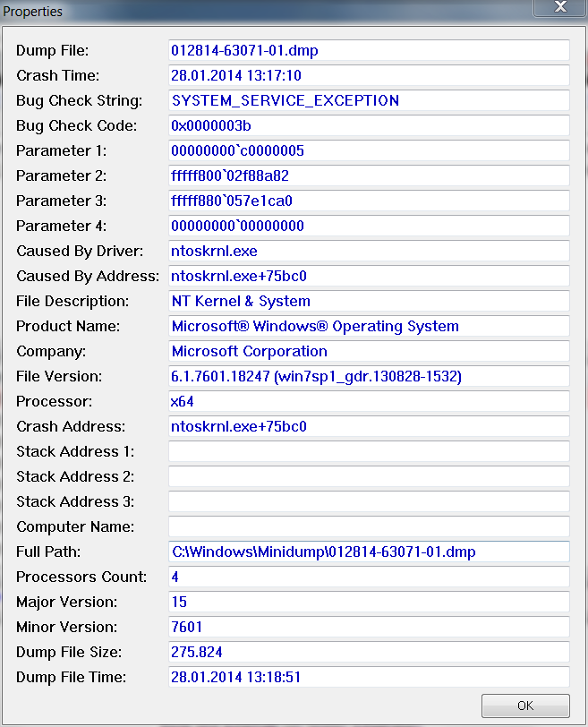588x727 pixels.
Task: Click the Caused By Address field
Action: (x=369, y=276)
